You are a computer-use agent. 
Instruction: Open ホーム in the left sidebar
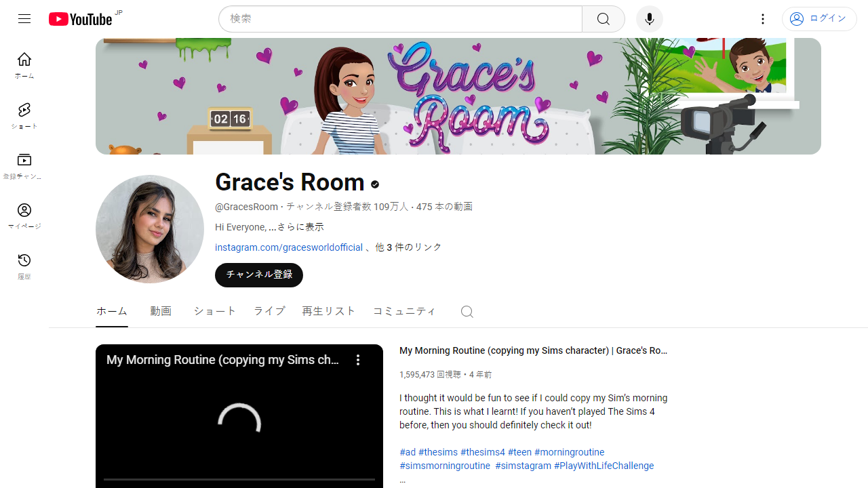coord(24,66)
